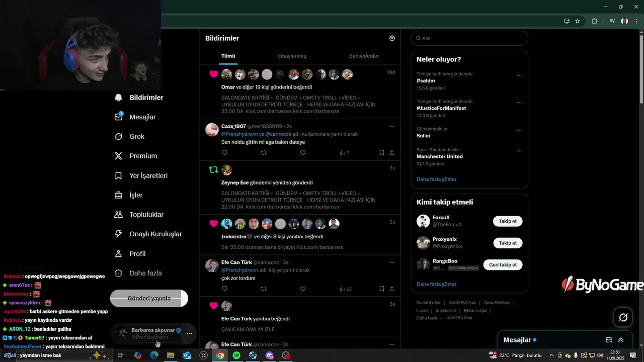This screenshot has width=644, height=362.
Task: Reply to Caze1907's post
Action: click(x=224, y=153)
